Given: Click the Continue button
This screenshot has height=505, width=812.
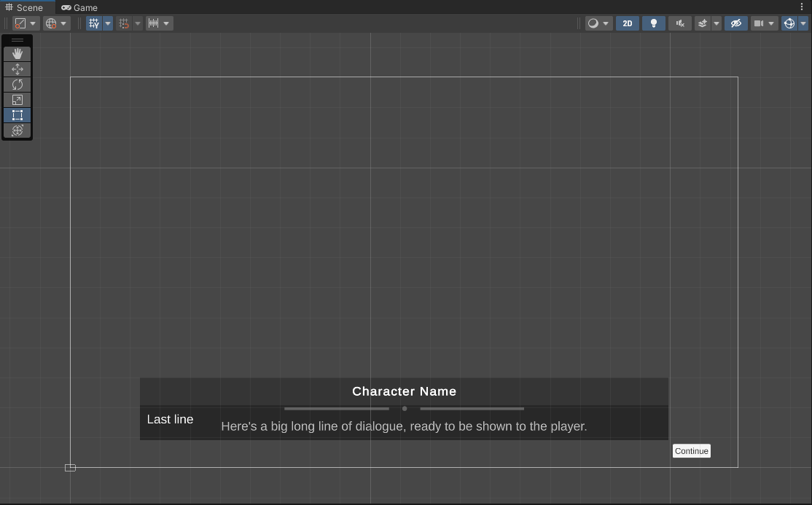Looking at the screenshot, I should tap(691, 451).
